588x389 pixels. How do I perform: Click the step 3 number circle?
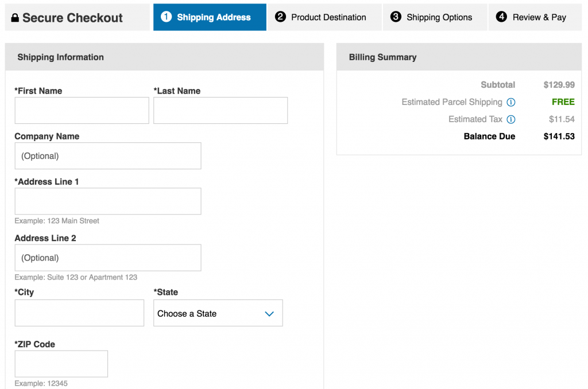(x=396, y=17)
